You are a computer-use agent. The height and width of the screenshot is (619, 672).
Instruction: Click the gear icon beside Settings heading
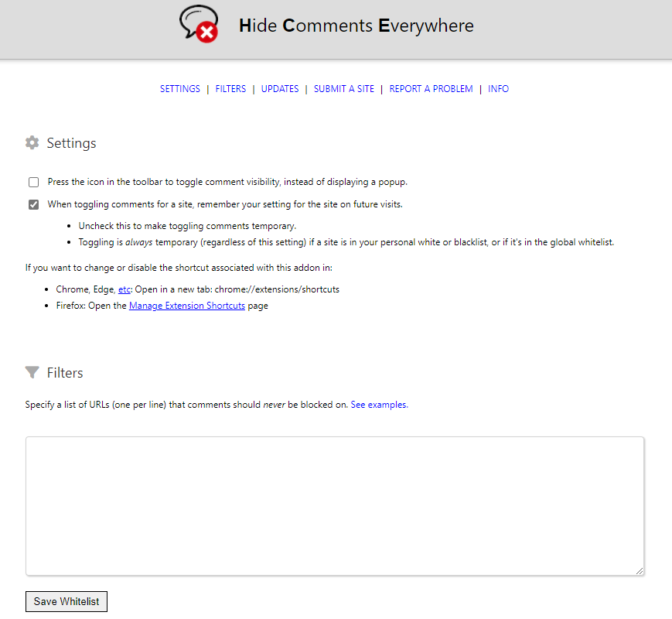point(32,143)
